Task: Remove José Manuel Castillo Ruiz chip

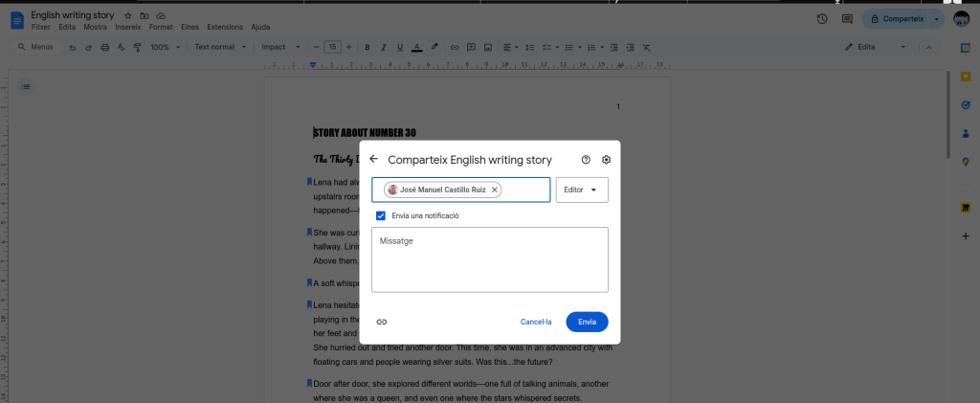Action: click(495, 190)
